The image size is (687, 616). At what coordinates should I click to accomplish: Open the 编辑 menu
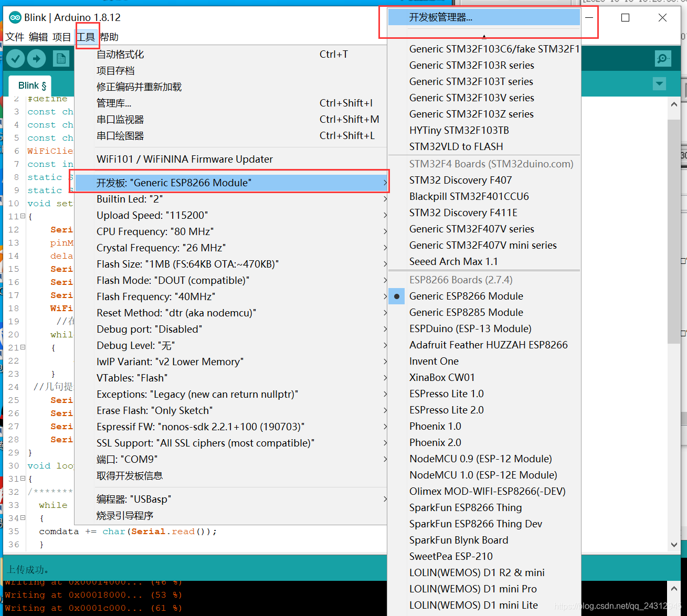pos(38,37)
